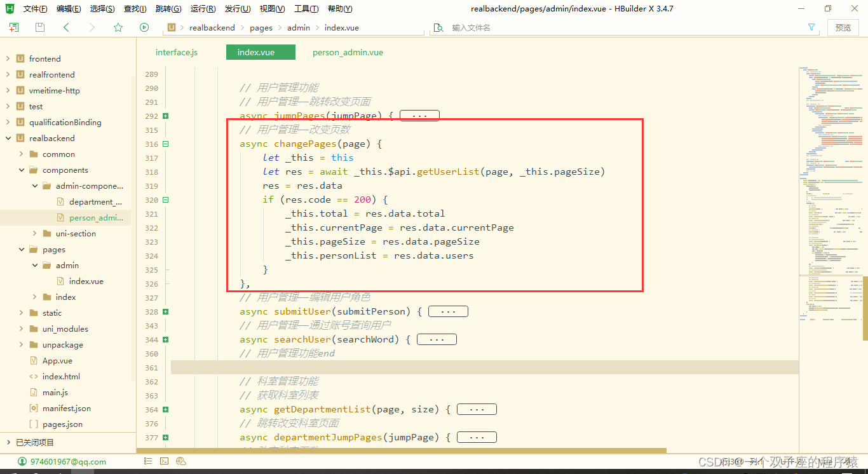Screen dimensions: 868x474
Task: Expand the unpackage folder
Action: [21, 344]
